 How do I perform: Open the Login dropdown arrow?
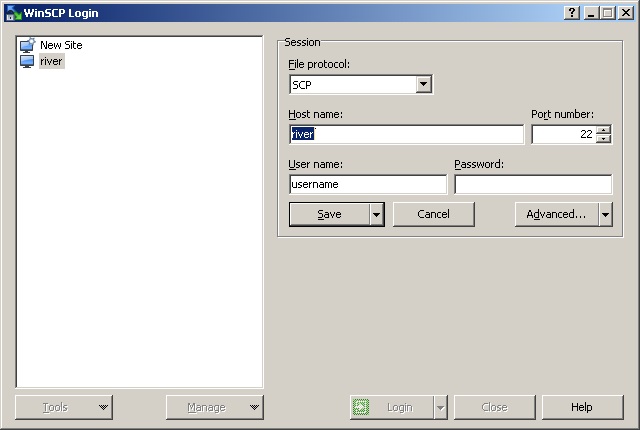pos(440,407)
